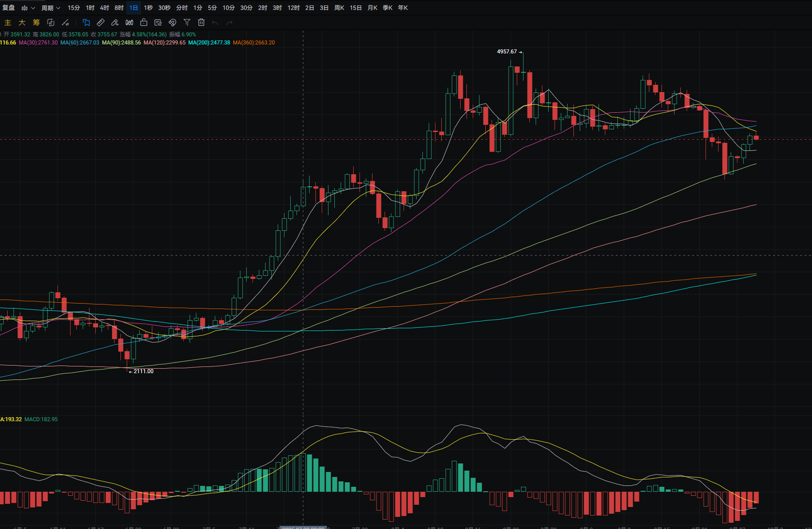
Task: Toggle the lock drawings icon
Action: [144, 22]
